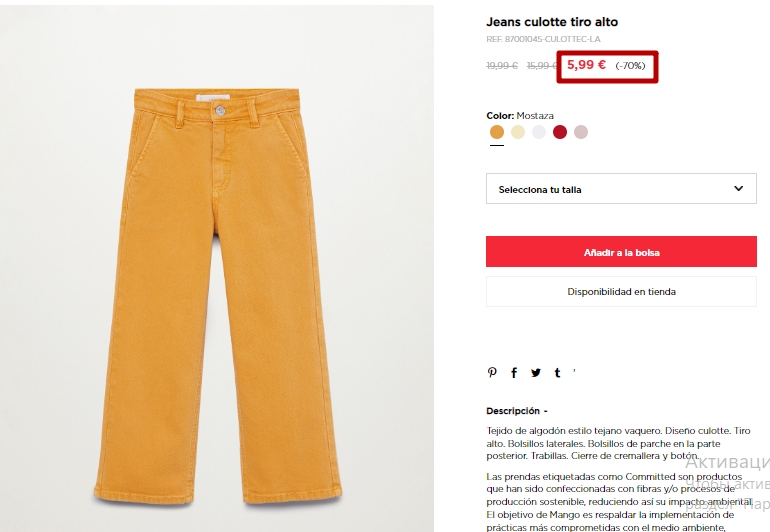
Task: Share this product on Facebook
Action: (514, 373)
